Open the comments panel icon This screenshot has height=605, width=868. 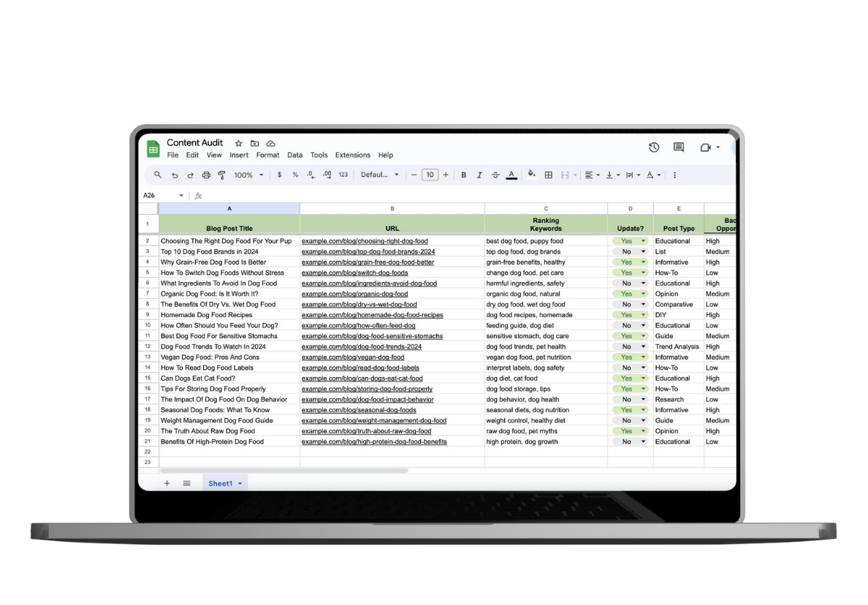[679, 148]
